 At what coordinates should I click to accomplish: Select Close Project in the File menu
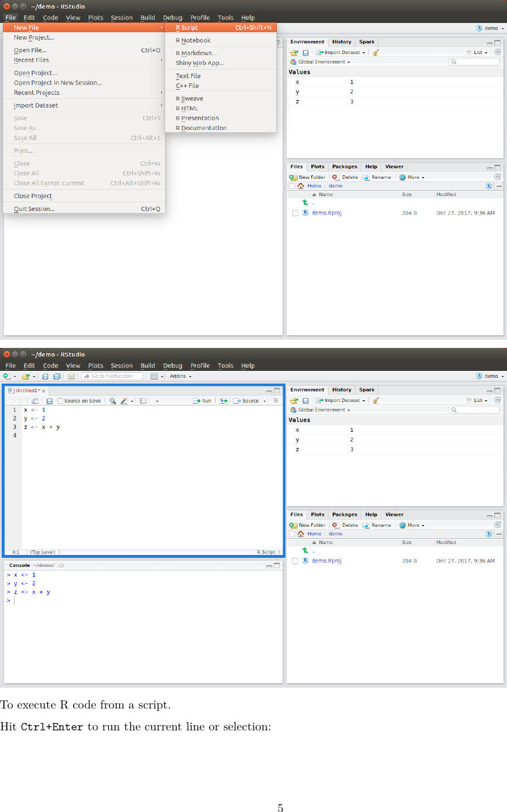tap(84, 196)
